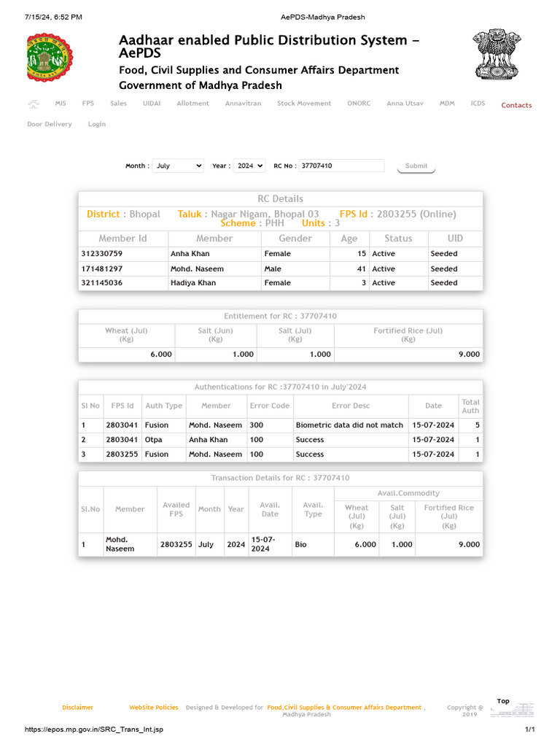Select member ID 321145036
This screenshot has height=747, width=560.
[x=102, y=283]
